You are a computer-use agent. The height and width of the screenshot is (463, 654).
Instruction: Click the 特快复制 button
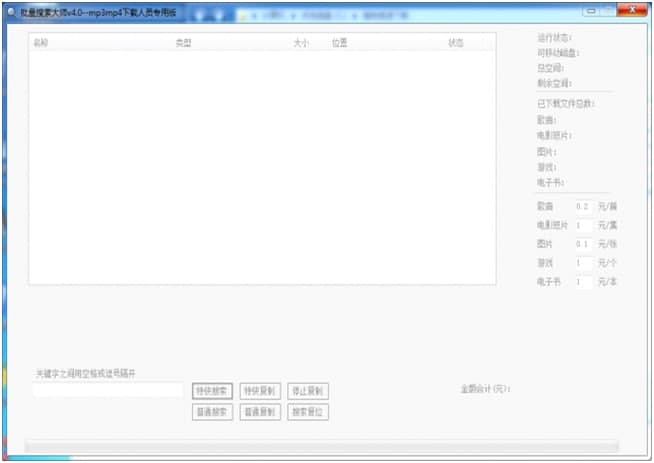(260, 391)
